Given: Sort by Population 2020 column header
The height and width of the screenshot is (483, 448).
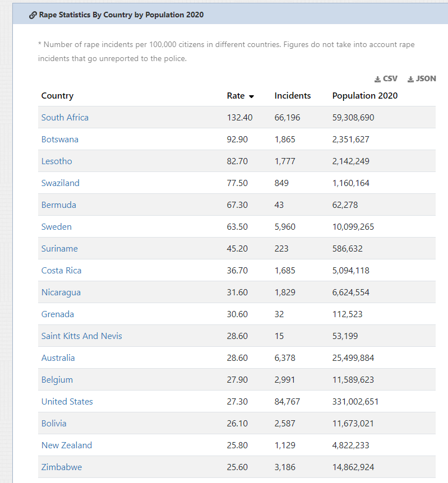Looking at the screenshot, I should [365, 96].
